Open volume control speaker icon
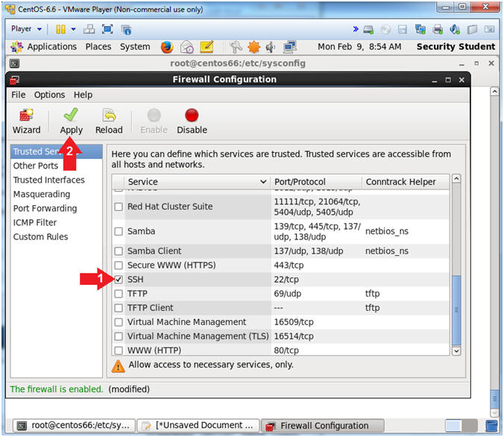 click(271, 47)
